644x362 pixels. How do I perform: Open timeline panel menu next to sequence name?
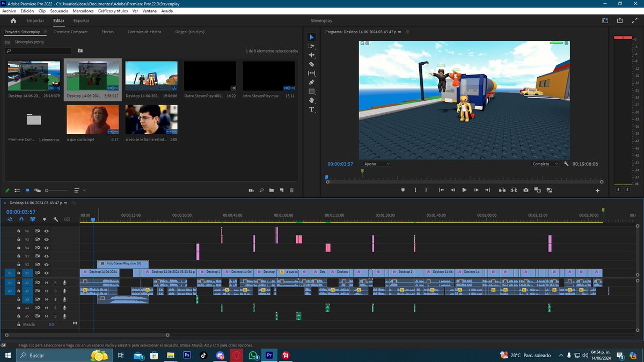[x=73, y=203]
